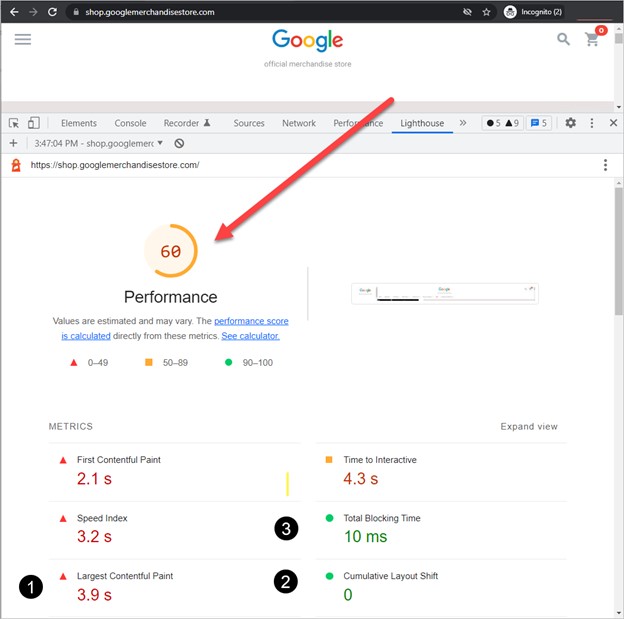Click the address bar URL
Screen dimensions: 624x619
pos(150,12)
